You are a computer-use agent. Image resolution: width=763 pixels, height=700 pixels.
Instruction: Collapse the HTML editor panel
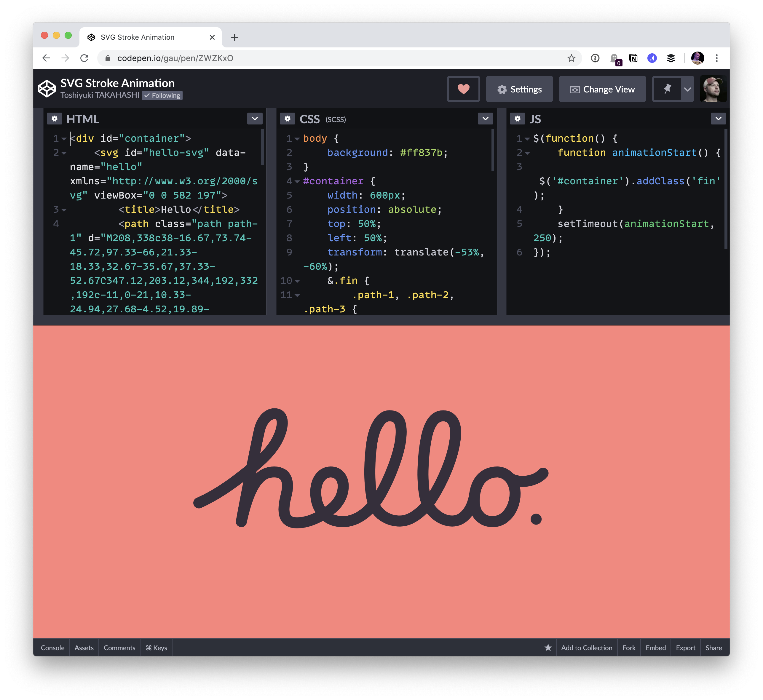(x=255, y=119)
